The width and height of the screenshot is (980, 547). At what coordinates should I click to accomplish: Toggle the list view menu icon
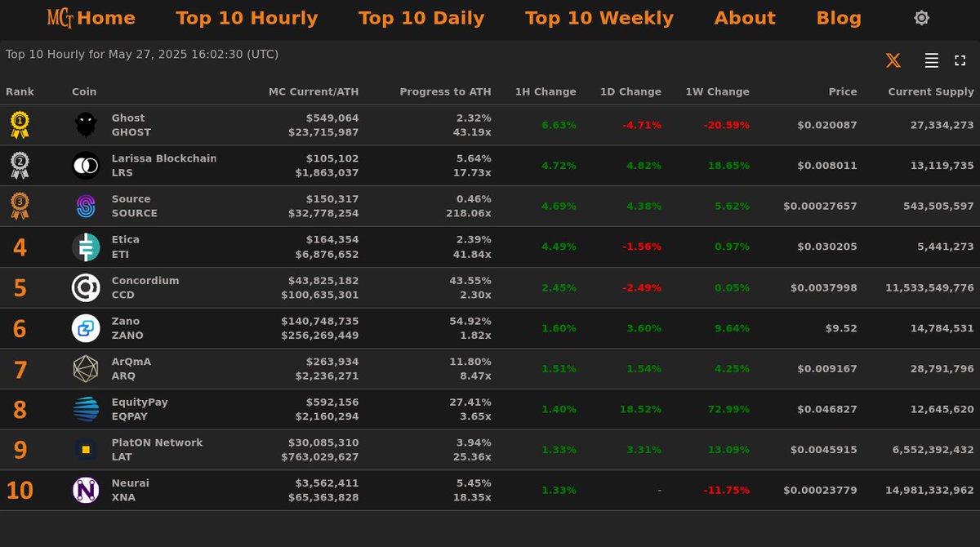[931, 60]
